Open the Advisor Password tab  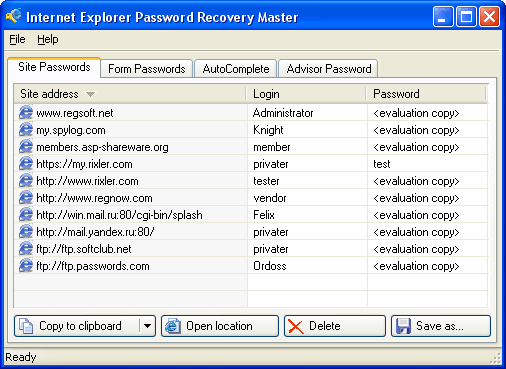[x=328, y=69]
